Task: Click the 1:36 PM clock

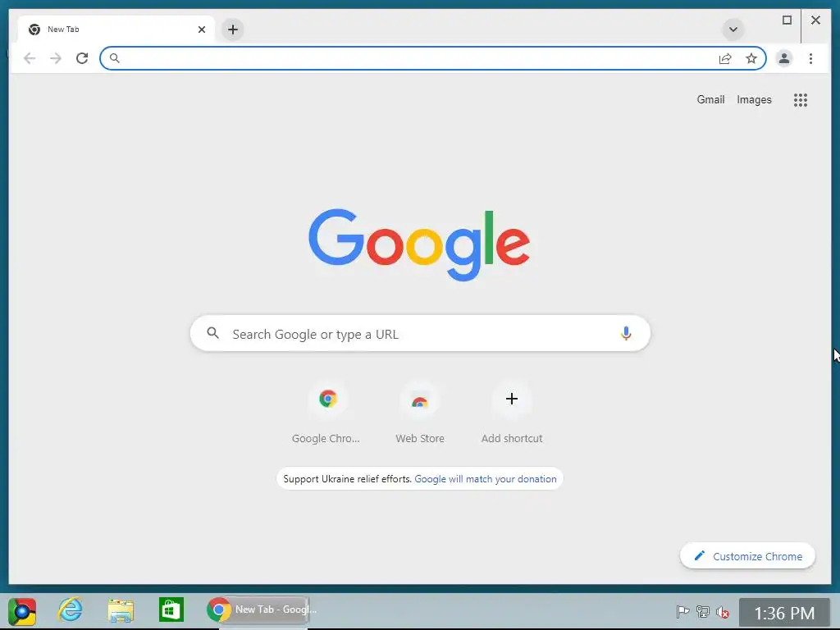Action: point(784,613)
